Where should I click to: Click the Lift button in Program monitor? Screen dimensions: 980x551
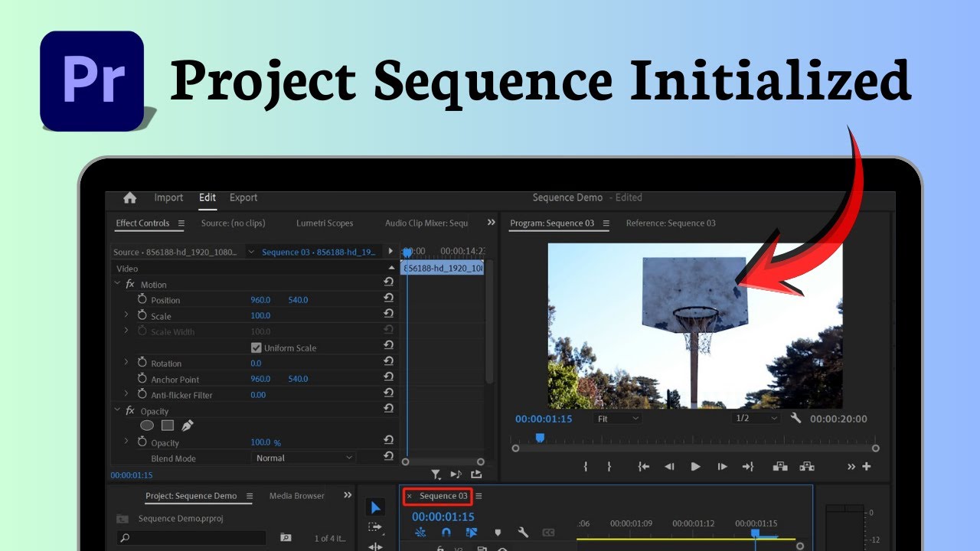click(x=780, y=466)
